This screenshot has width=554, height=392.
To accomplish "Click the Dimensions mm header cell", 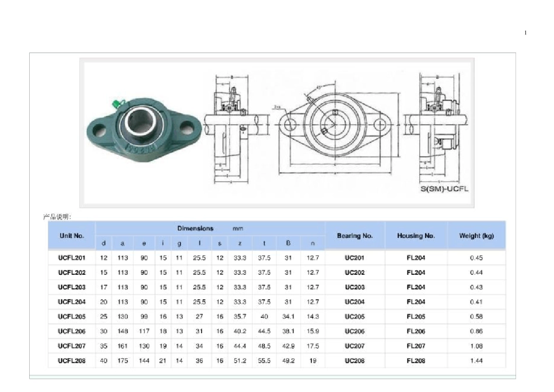I will click(210, 228).
